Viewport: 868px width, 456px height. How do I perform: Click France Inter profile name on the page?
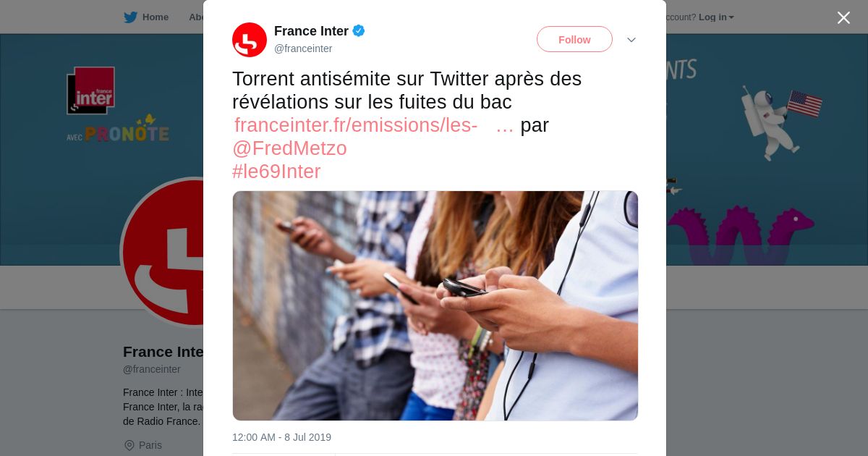pyautogui.click(x=163, y=352)
